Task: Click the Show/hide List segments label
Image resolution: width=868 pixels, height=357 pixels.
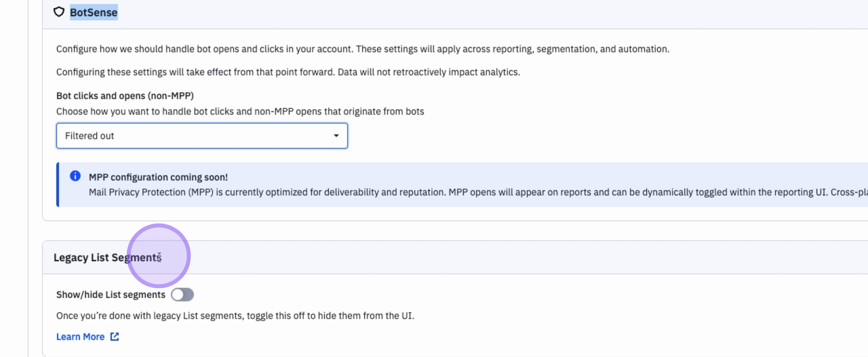Action: pos(111,295)
